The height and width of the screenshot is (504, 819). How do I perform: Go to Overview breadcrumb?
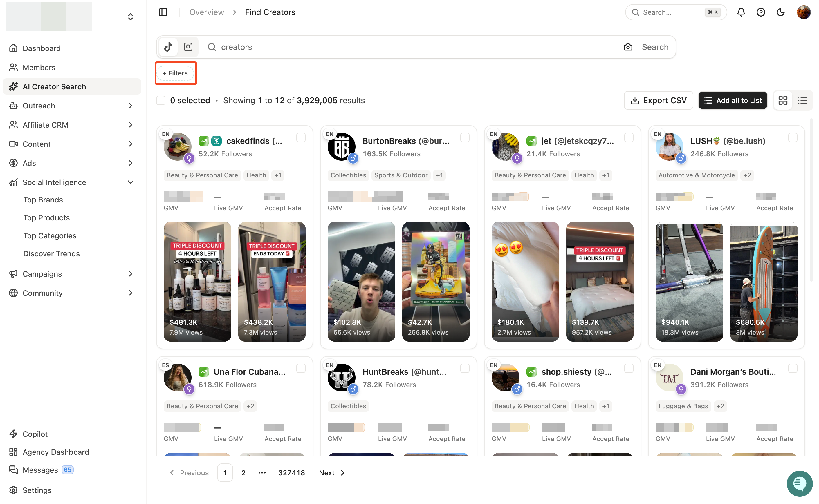point(207,12)
